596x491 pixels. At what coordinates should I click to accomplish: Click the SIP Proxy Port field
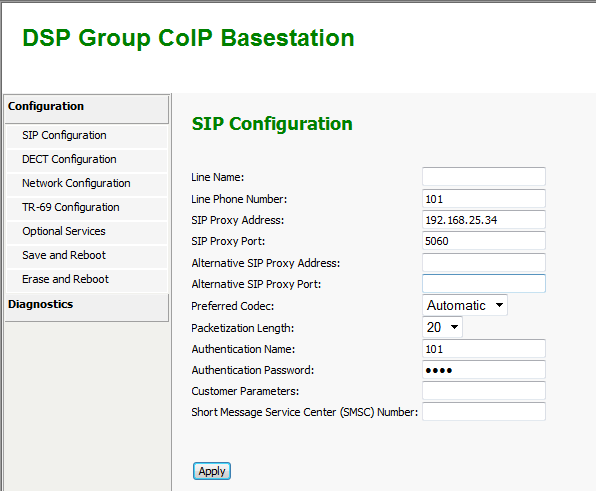click(x=483, y=241)
